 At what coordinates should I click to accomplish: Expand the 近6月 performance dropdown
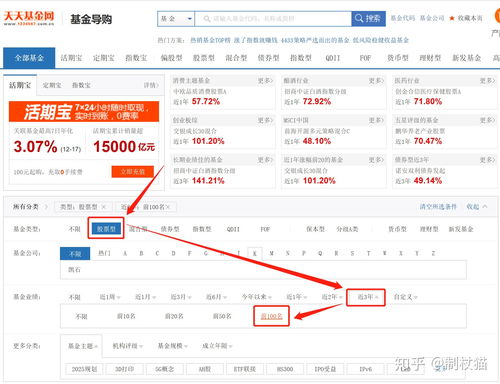tap(216, 297)
